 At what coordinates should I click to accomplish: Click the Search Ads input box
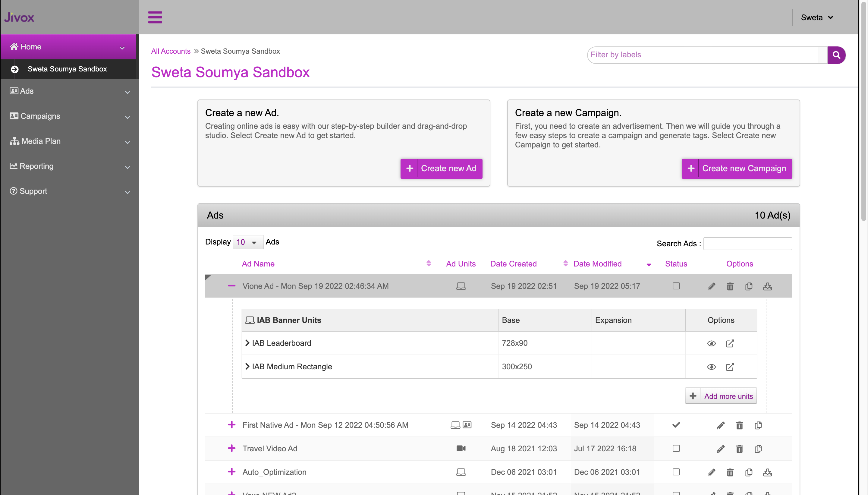pyautogui.click(x=747, y=244)
